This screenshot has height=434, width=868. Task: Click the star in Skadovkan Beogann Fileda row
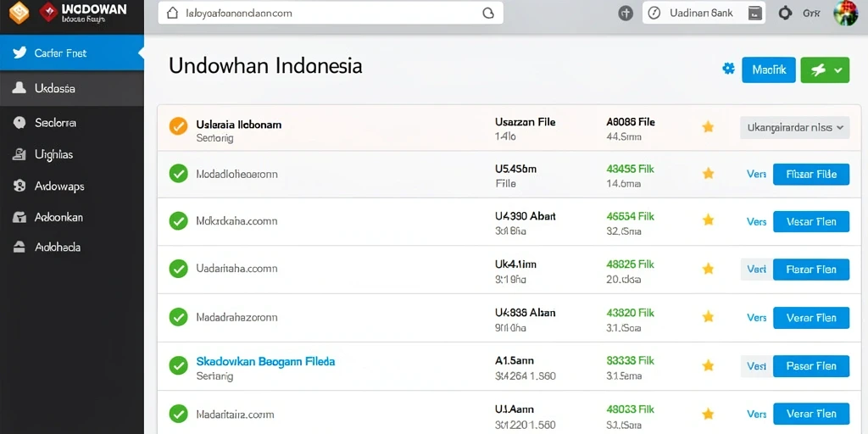708,365
